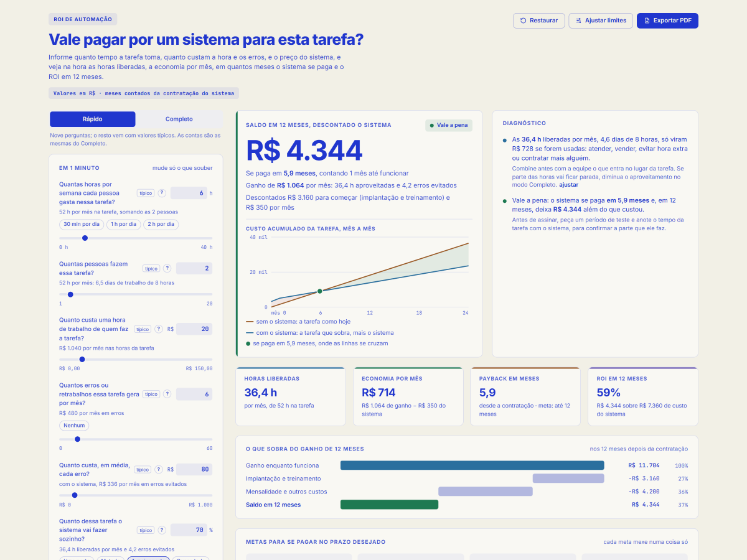The height and width of the screenshot is (560, 747).
Task: Focus the hours per week field showing 6
Action: click(189, 193)
